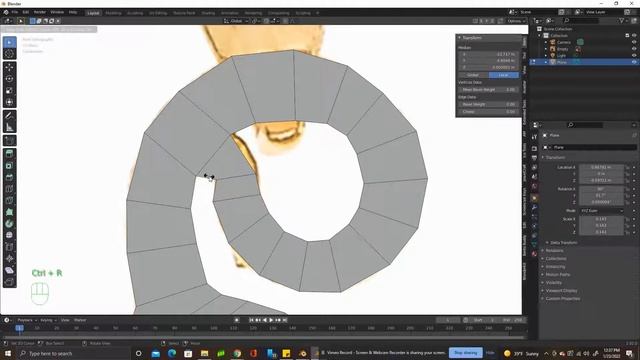This screenshot has width=640, height=360.
Task: Open the Tool properties tab
Action: [x=534, y=137]
